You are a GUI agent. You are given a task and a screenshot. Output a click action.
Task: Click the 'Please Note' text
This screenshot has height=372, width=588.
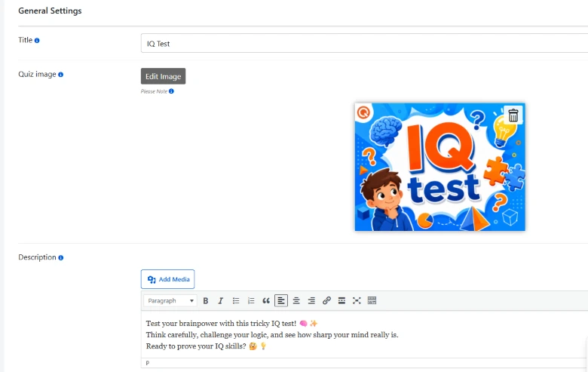click(154, 91)
